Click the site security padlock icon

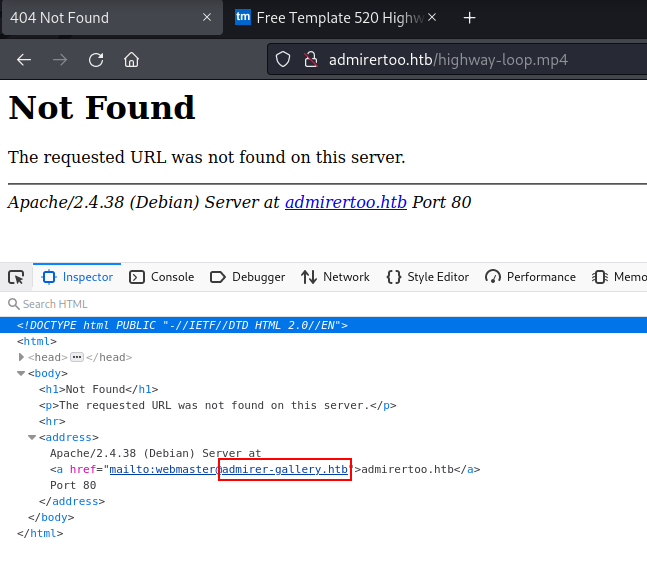(x=310, y=59)
